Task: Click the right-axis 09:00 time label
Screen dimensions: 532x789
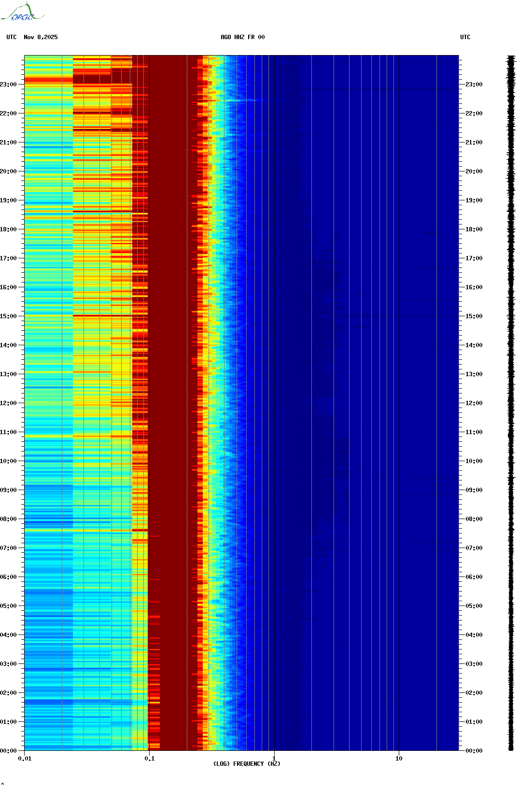Action: click(x=474, y=490)
